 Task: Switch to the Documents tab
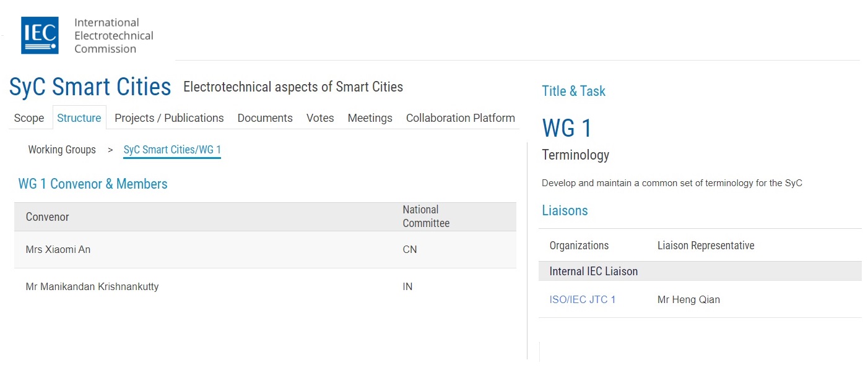pyautogui.click(x=265, y=118)
